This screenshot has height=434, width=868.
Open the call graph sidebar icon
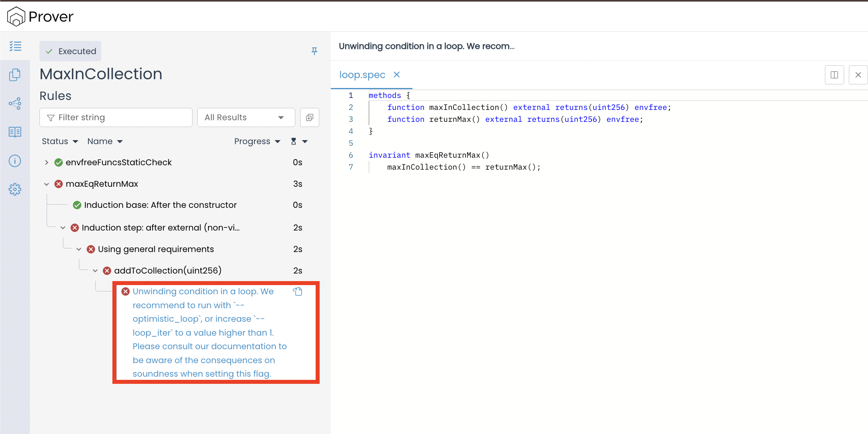(15, 104)
